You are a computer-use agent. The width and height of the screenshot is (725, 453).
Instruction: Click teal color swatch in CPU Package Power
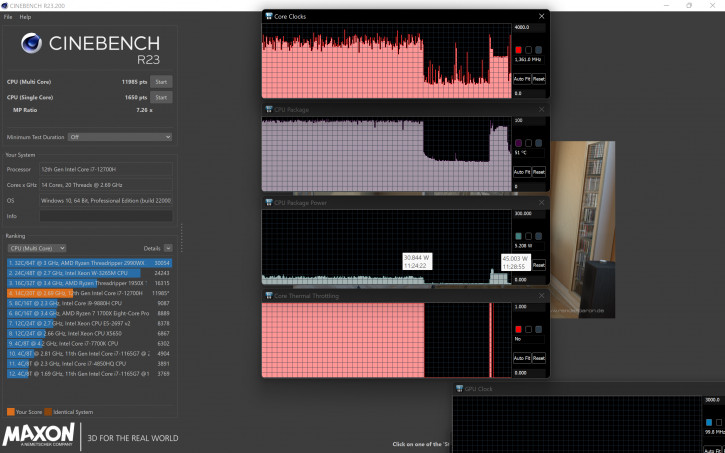pyautogui.click(x=518, y=236)
